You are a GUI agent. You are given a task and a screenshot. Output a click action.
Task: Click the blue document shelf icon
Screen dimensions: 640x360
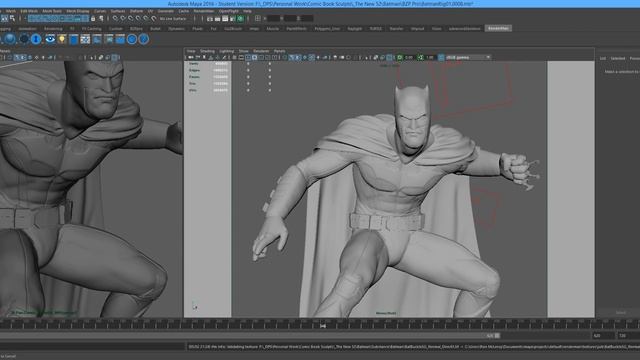click(x=73, y=39)
